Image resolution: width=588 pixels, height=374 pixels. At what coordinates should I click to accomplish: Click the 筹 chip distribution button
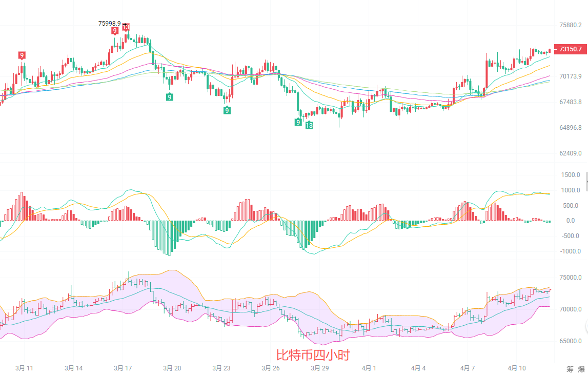pos(570,369)
